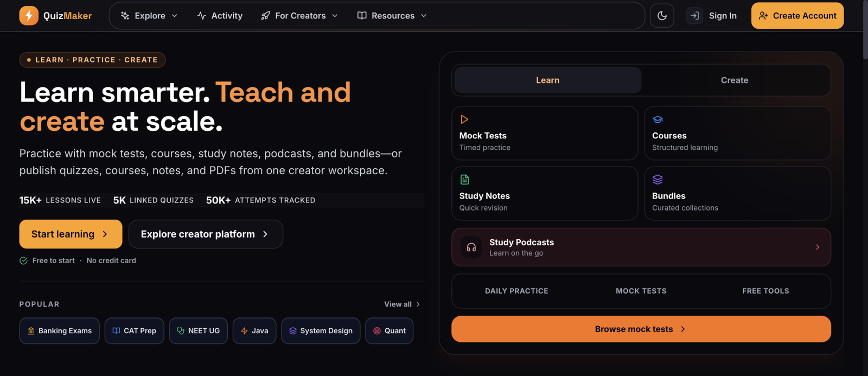Open the Bundles card title
Viewport: 868px width, 376px height.
pyautogui.click(x=669, y=196)
